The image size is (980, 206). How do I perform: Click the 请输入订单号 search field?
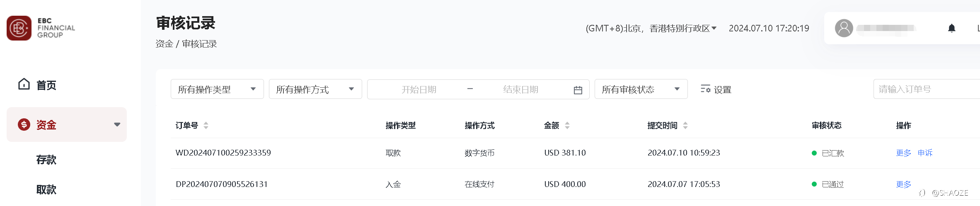click(x=927, y=89)
